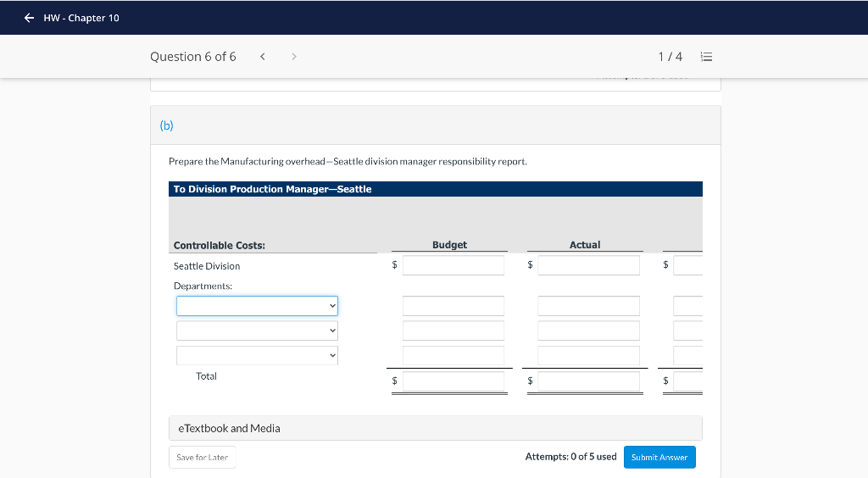Click the Budget column header
Image resolution: width=868 pixels, height=478 pixels.
click(x=449, y=245)
